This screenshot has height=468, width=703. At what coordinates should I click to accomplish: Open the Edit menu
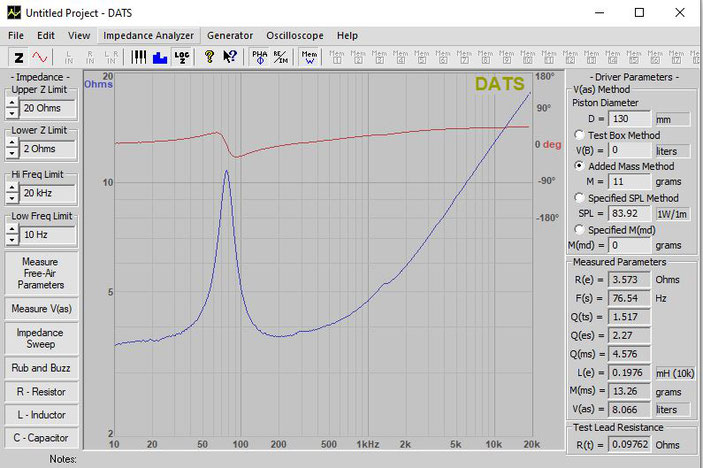tap(46, 35)
